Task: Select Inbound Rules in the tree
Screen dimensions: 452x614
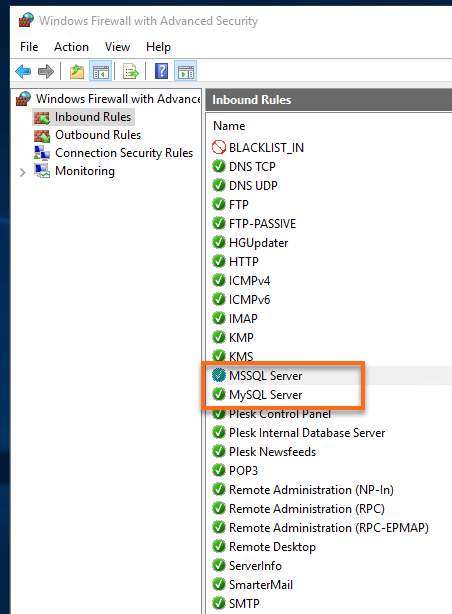Action: click(93, 117)
